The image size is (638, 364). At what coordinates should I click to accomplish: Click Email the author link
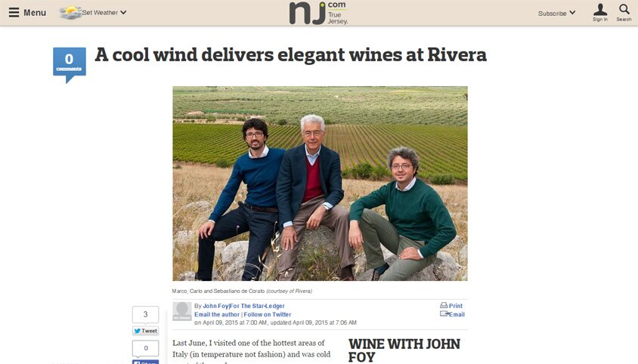(217, 314)
